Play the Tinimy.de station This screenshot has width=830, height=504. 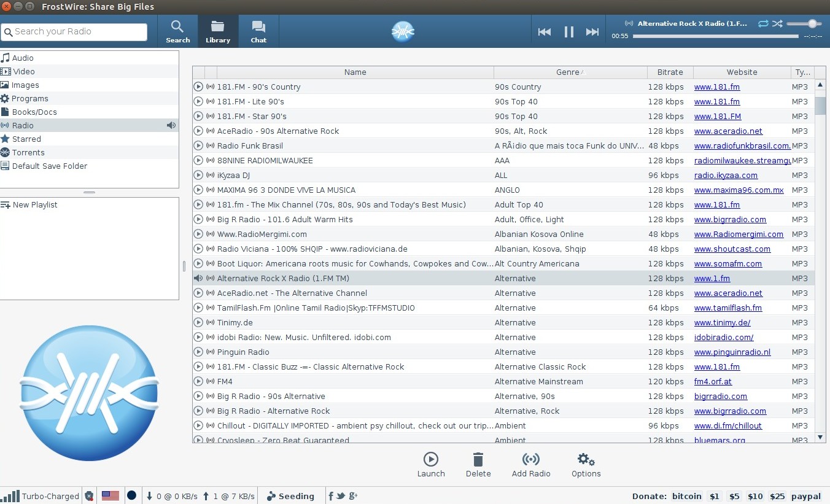pyautogui.click(x=198, y=322)
